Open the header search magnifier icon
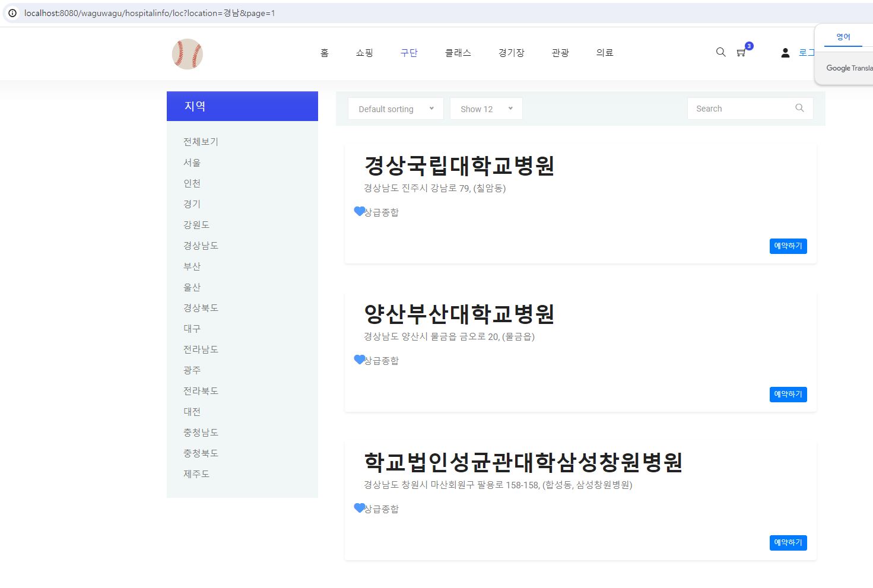 (720, 52)
